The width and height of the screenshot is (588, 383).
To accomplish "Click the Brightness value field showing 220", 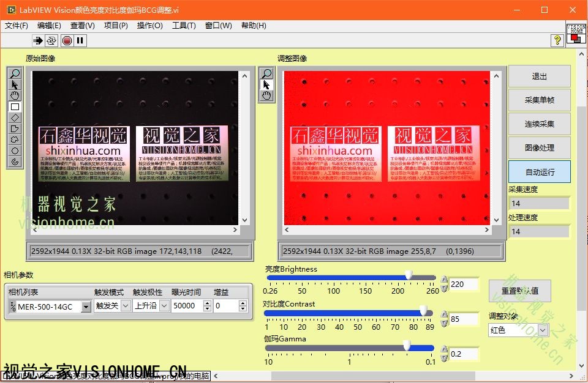I will point(464,284).
